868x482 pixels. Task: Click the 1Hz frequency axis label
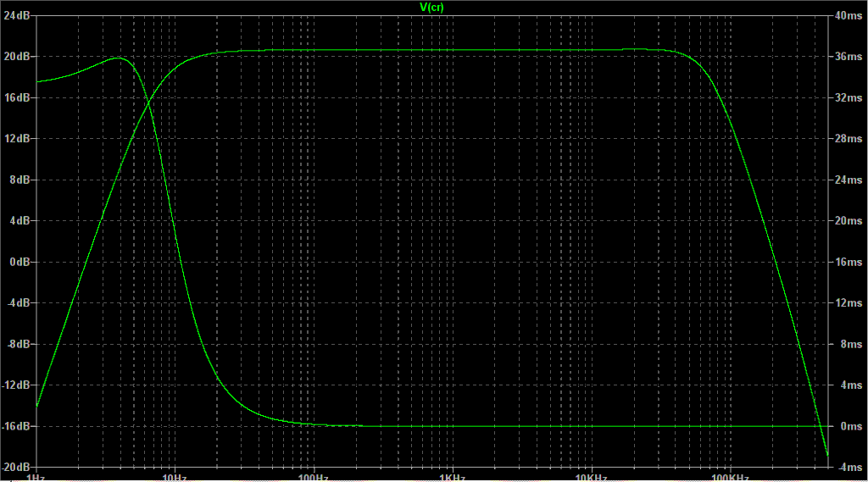click(36, 478)
